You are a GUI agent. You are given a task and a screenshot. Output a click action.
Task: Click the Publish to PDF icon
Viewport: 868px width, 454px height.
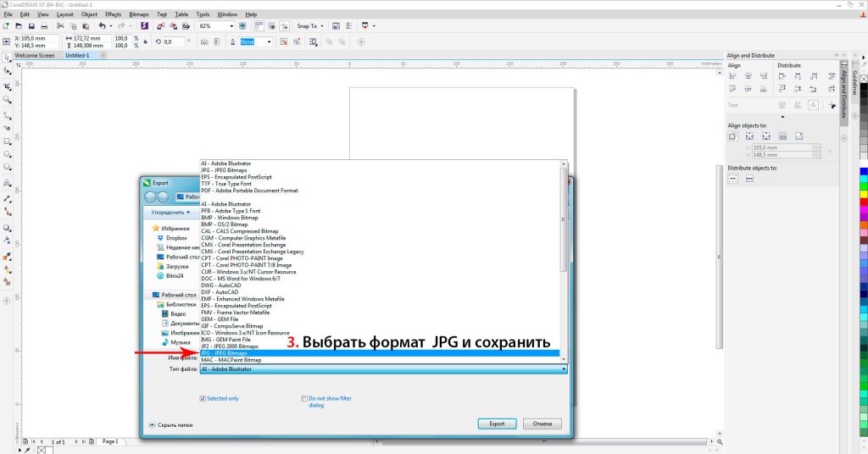point(186,26)
